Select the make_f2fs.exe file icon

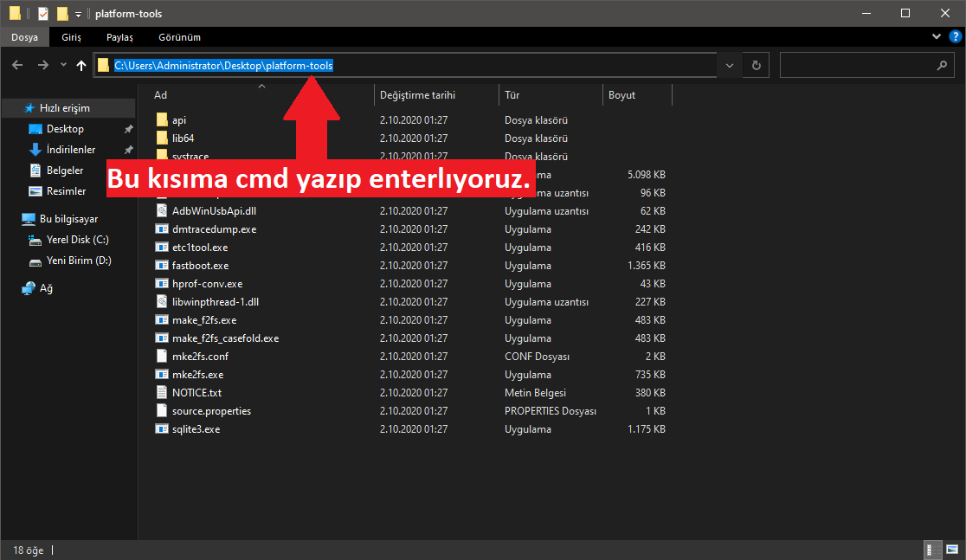tap(162, 319)
